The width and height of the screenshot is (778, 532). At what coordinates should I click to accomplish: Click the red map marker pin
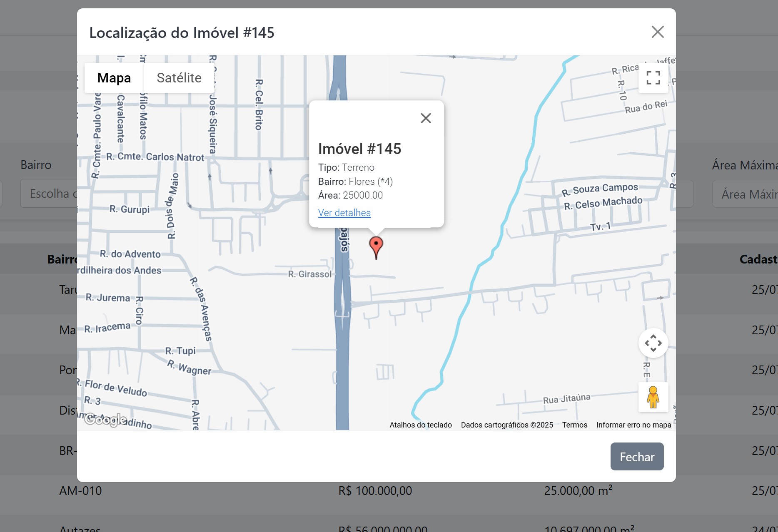(376, 247)
